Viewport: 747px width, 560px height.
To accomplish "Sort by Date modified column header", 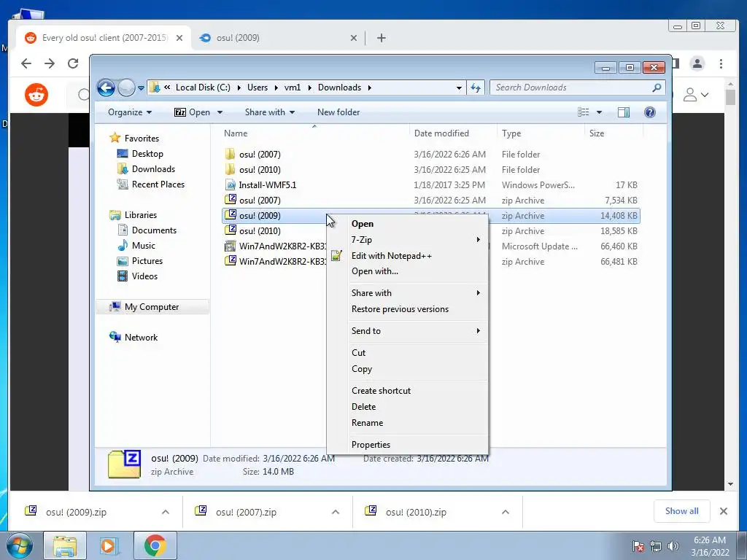I will pos(452,133).
